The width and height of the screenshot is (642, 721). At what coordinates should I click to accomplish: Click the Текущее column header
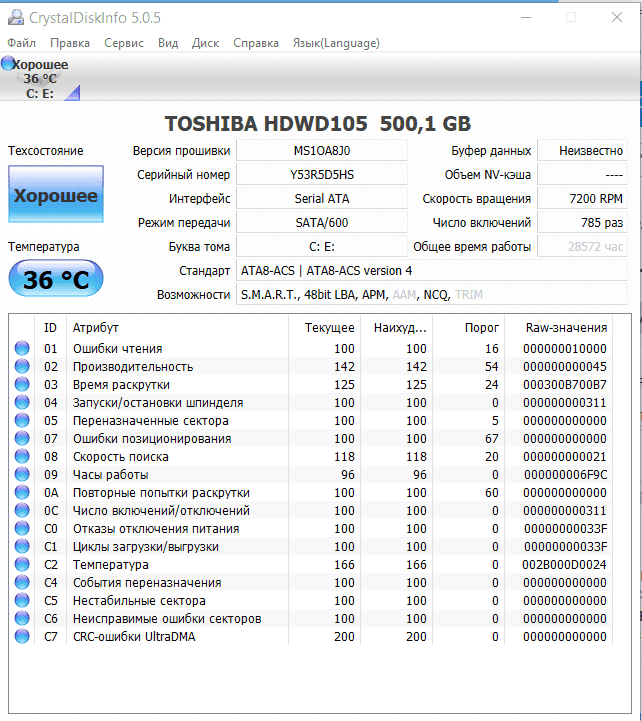click(x=325, y=327)
